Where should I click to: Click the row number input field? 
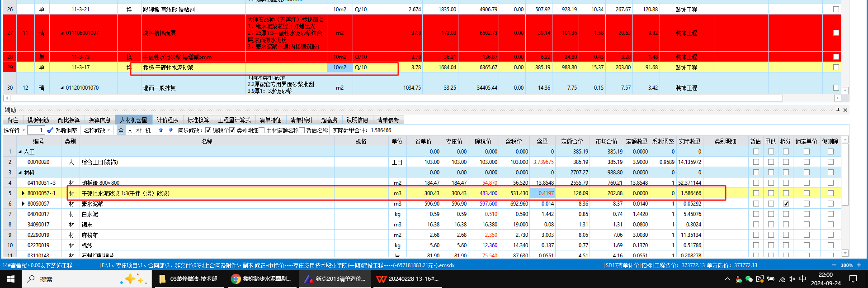(x=36, y=130)
